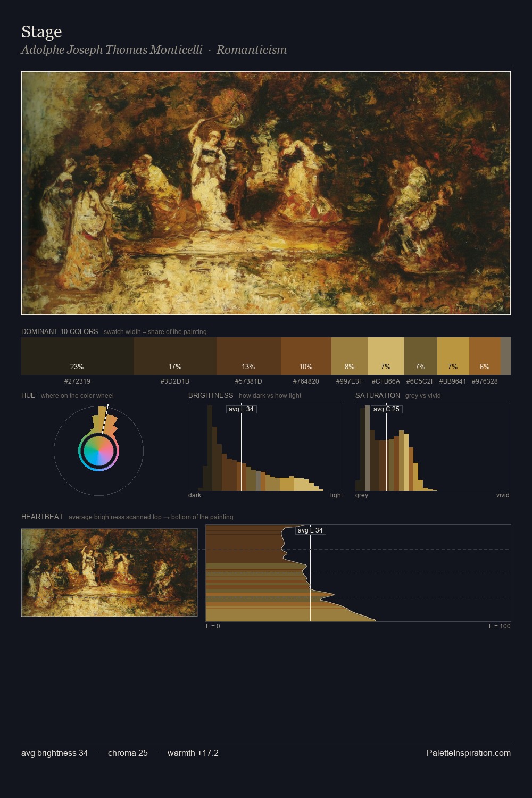The width and height of the screenshot is (532, 798).
Task: Click hex code #6C5C2F
Action: (x=420, y=381)
